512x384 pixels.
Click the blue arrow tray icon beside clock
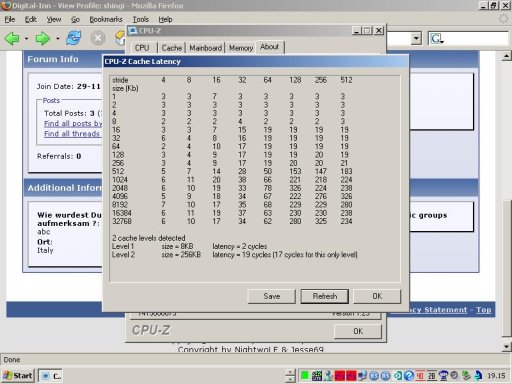point(478,376)
